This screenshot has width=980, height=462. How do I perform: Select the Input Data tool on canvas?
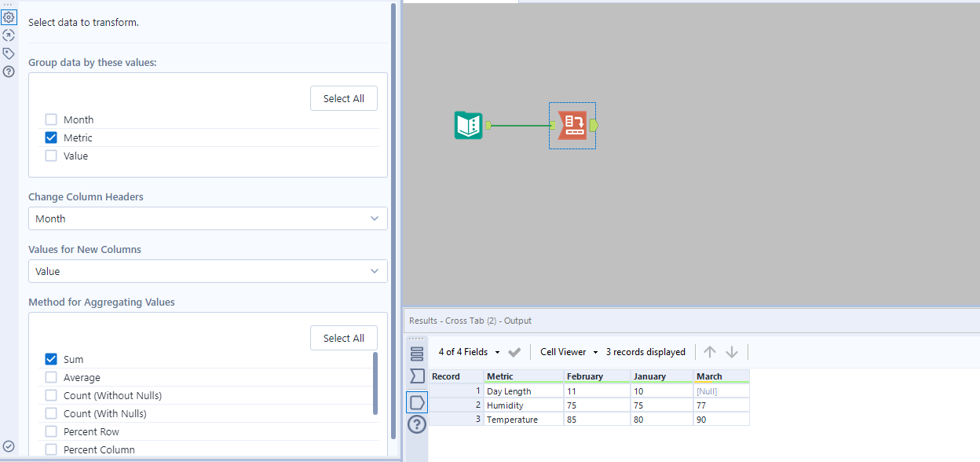pos(468,125)
